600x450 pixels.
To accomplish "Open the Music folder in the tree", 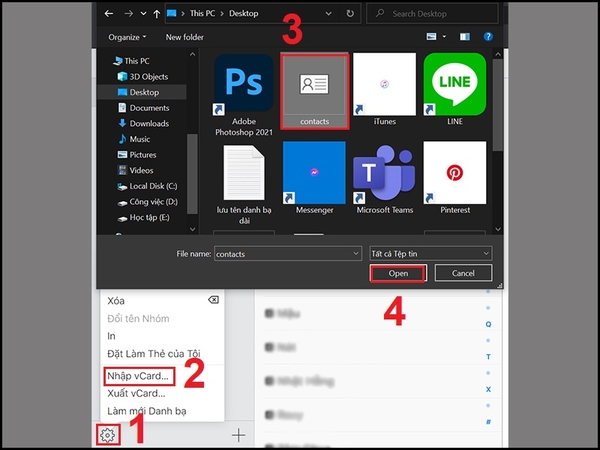I will pos(134,139).
